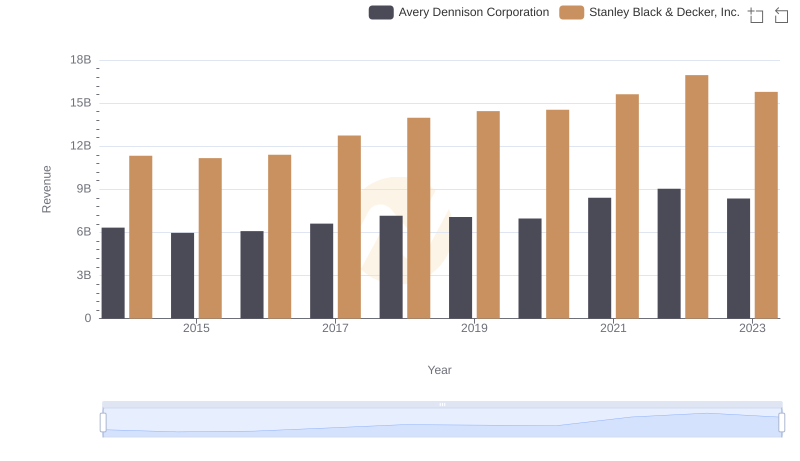Screen dimensions: 800x461
Task: Click the 9B y-axis label
Action: tap(84, 189)
